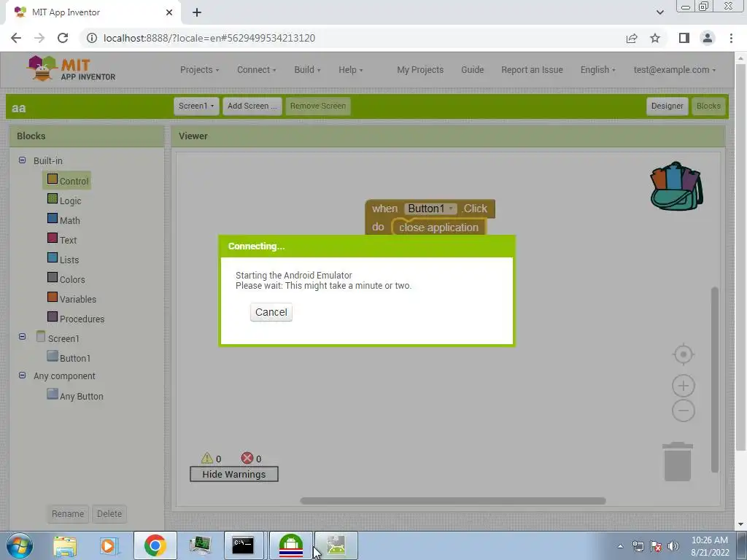Image resolution: width=747 pixels, height=560 pixels.
Task: Open the Build menu
Action: [307, 69]
